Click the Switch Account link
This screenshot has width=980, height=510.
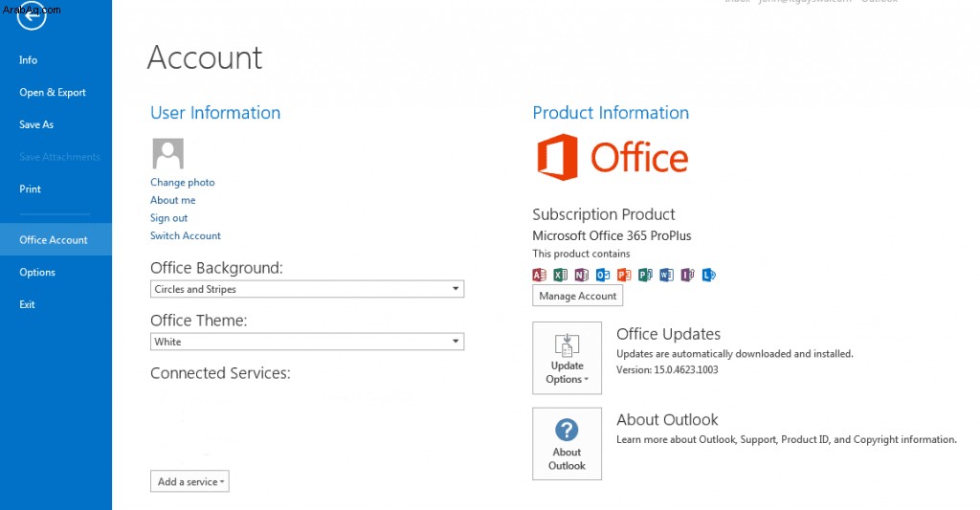[185, 235]
